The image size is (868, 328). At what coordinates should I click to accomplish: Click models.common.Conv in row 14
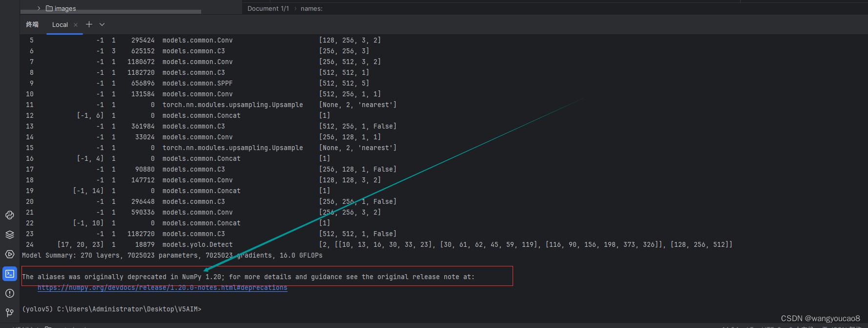pos(198,137)
